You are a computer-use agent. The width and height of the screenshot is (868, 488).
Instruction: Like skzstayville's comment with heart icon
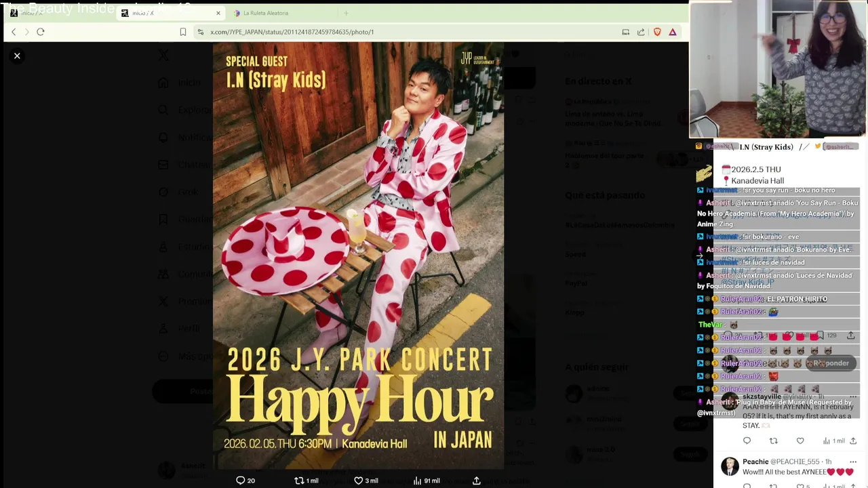[x=800, y=441]
